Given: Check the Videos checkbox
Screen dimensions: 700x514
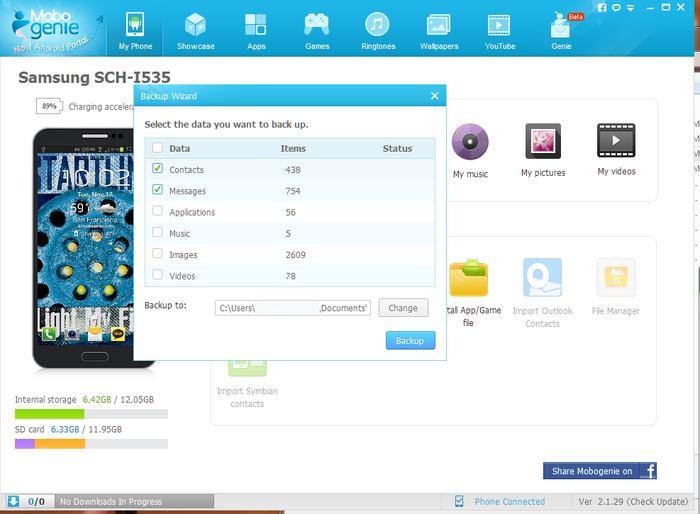Looking at the screenshot, I should click(158, 274).
